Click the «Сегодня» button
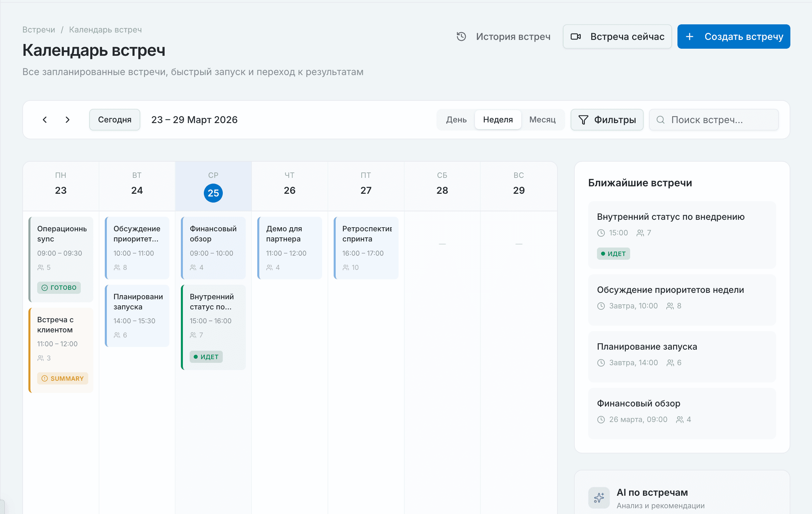Viewport: 812px width, 514px height. click(115, 120)
